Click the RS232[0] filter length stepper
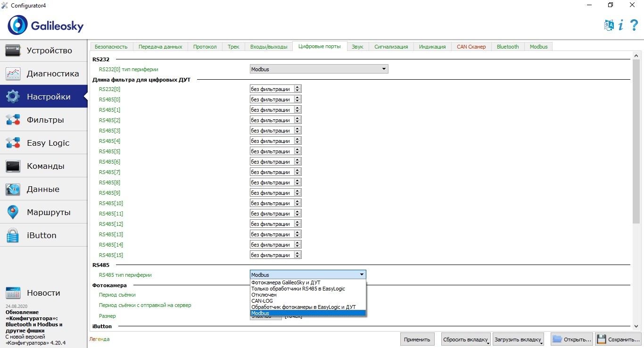644x348 pixels. click(x=297, y=89)
